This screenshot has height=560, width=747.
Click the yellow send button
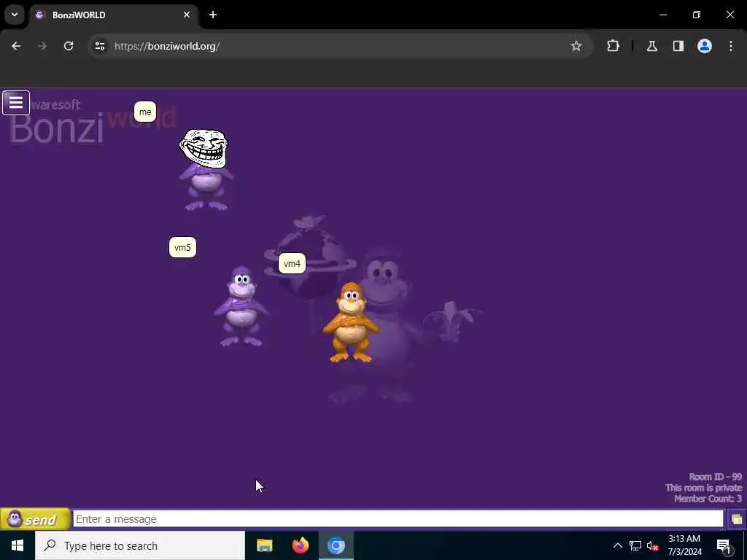pyautogui.click(x=35, y=519)
